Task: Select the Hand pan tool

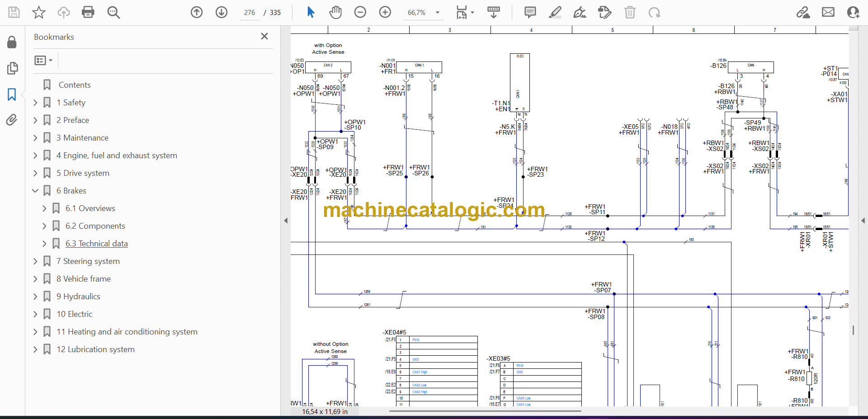Action: [335, 12]
